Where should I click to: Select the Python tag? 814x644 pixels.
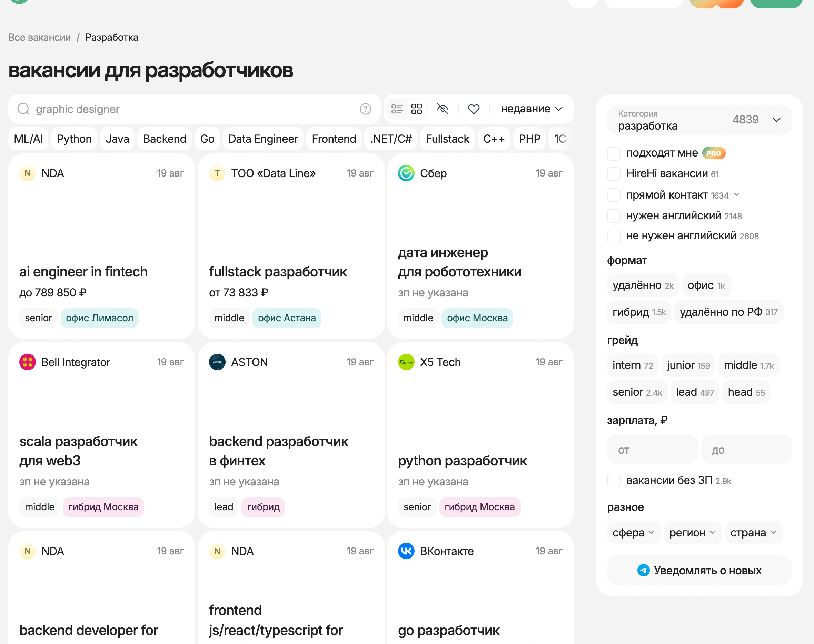(x=74, y=139)
